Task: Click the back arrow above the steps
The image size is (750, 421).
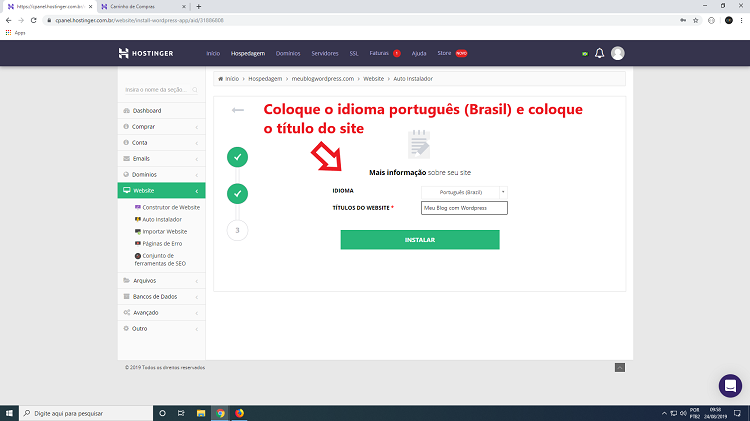Action: [x=238, y=110]
